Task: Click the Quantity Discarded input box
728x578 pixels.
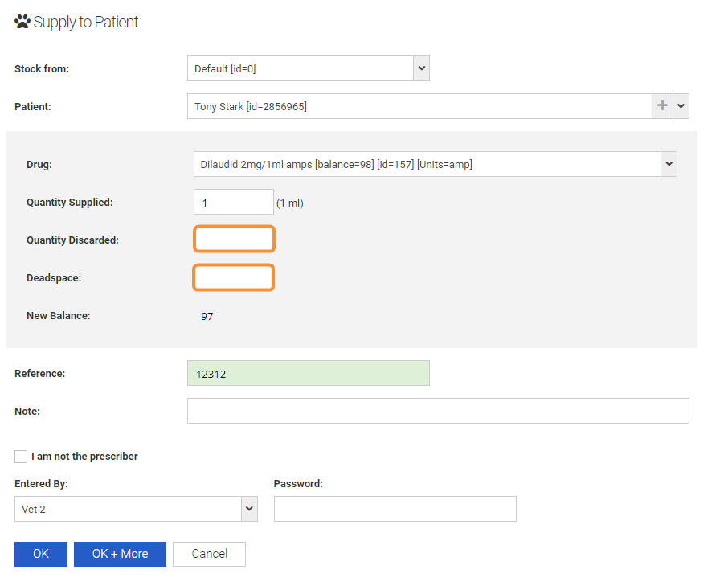Action: pos(234,240)
